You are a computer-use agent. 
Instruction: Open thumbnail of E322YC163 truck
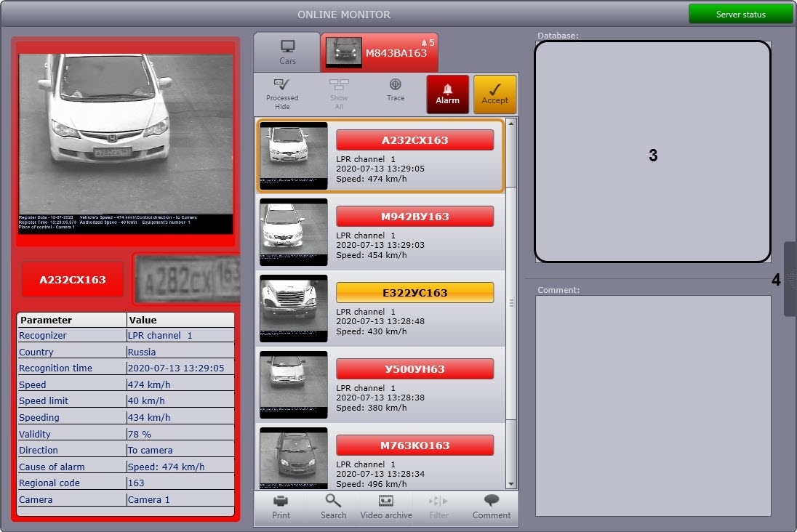click(293, 308)
